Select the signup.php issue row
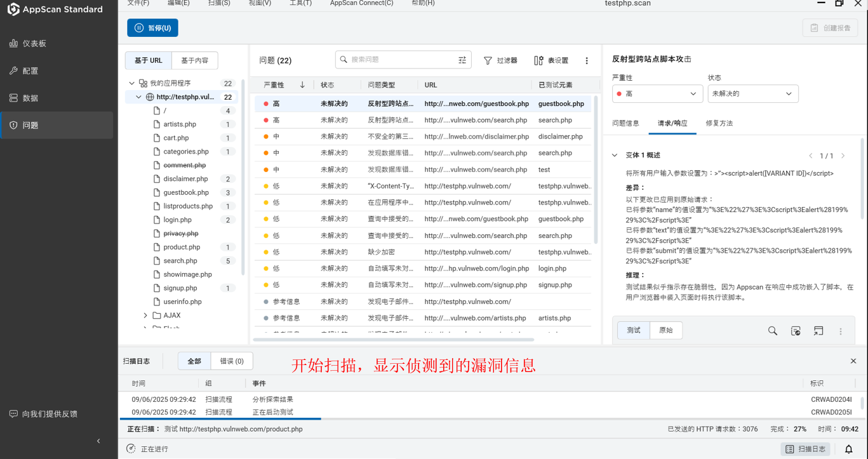Image resolution: width=868 pixels, height=459 pixels. (x=423, y=285)
